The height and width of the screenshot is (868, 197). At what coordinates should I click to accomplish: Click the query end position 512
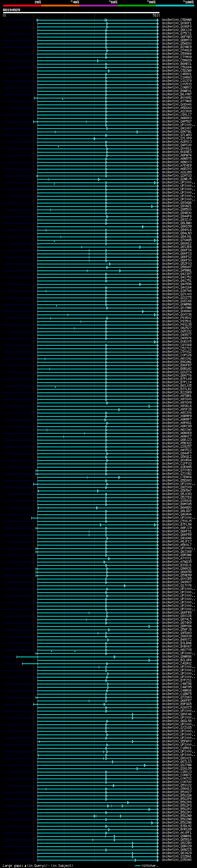click(155, 15)
